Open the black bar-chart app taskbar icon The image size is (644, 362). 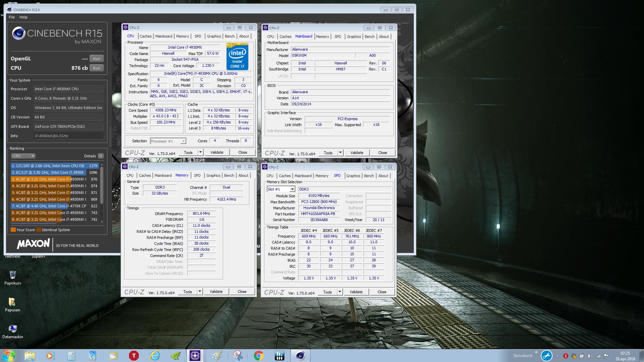(x=279, y=356)
